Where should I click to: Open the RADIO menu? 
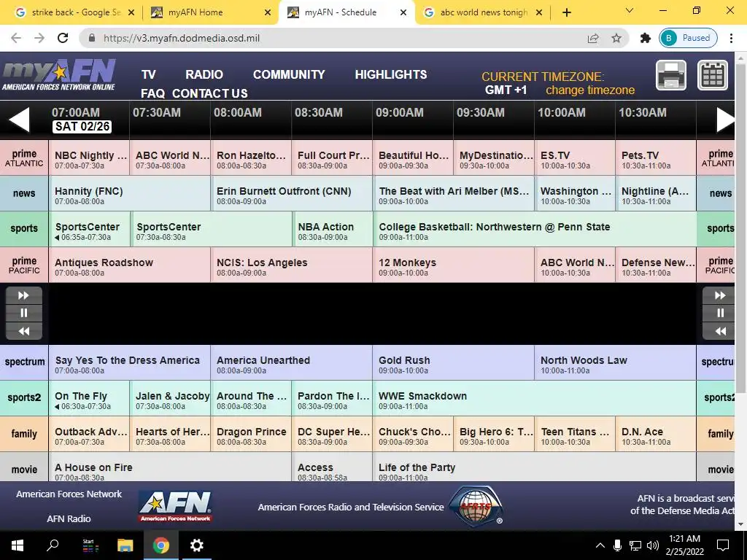(x=204, y=75)
